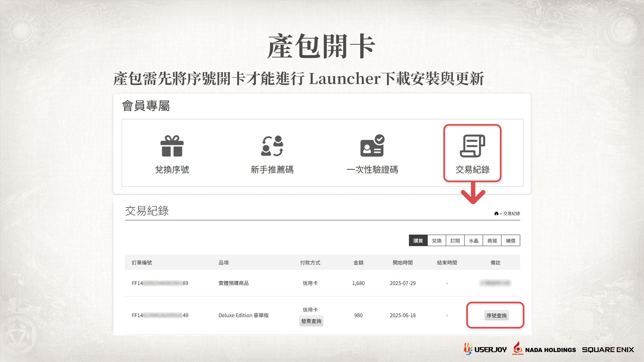Image resolution: width=644 pixels, height=362 pixels.
Task: Open the 交易紀錄 receipt scroll icon
Action: [472, 146]
